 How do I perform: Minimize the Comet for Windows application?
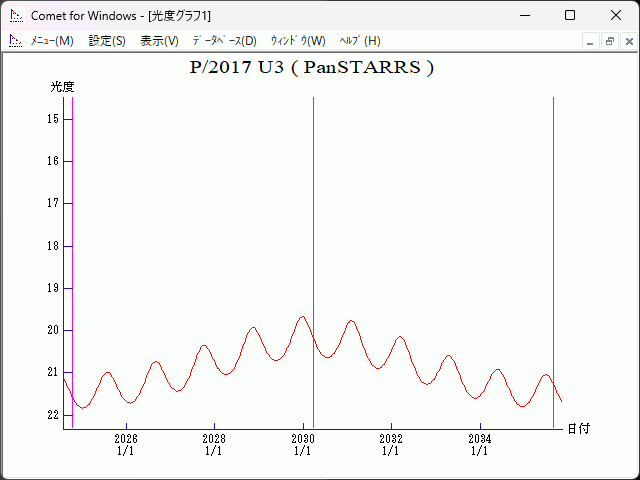coord(524,15)
